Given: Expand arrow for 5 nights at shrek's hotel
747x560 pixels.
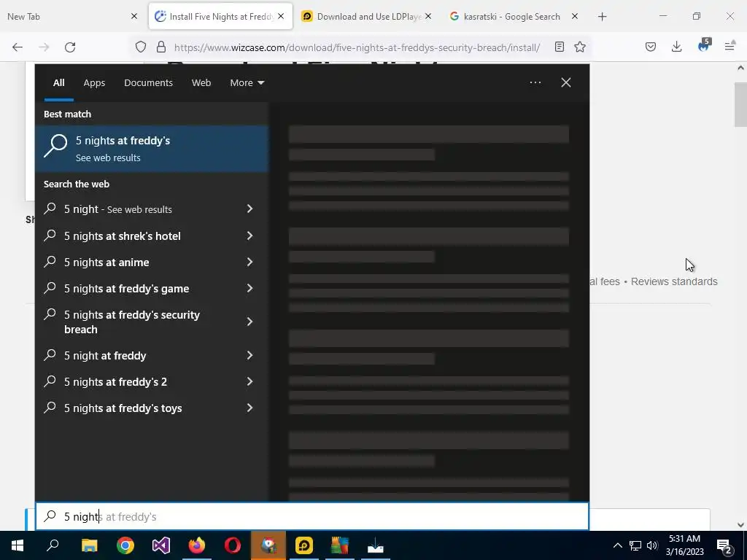Looking at the screenshot, I should coord(249,236).
